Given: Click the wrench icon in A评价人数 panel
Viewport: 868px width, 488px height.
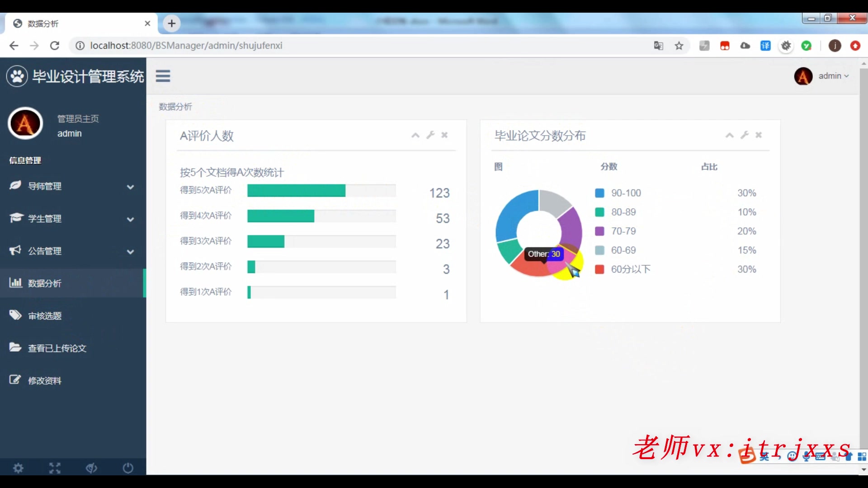Looking at the screenshot, I should pos(430,135).
